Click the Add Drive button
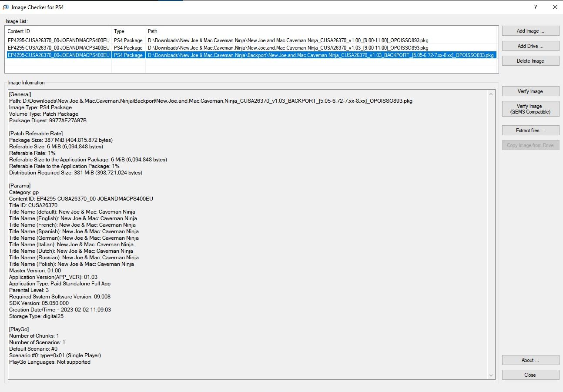Image resolution: width=563 pixels, height=392 pixels. click(530, 46)
